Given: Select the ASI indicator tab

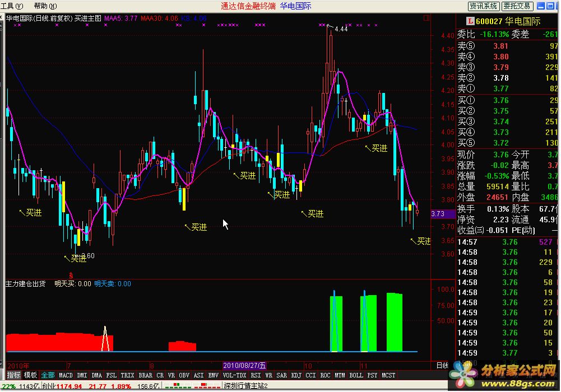Looking at the screenshot, I should pos(198,375).
